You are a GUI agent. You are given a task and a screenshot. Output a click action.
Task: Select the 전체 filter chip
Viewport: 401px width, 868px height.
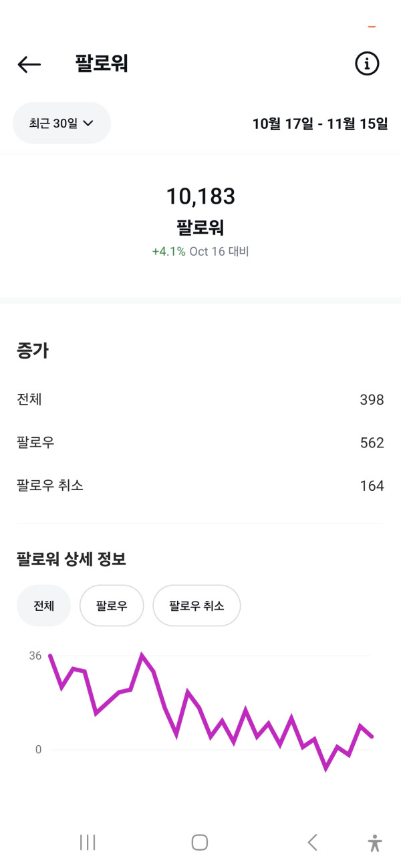43,606
